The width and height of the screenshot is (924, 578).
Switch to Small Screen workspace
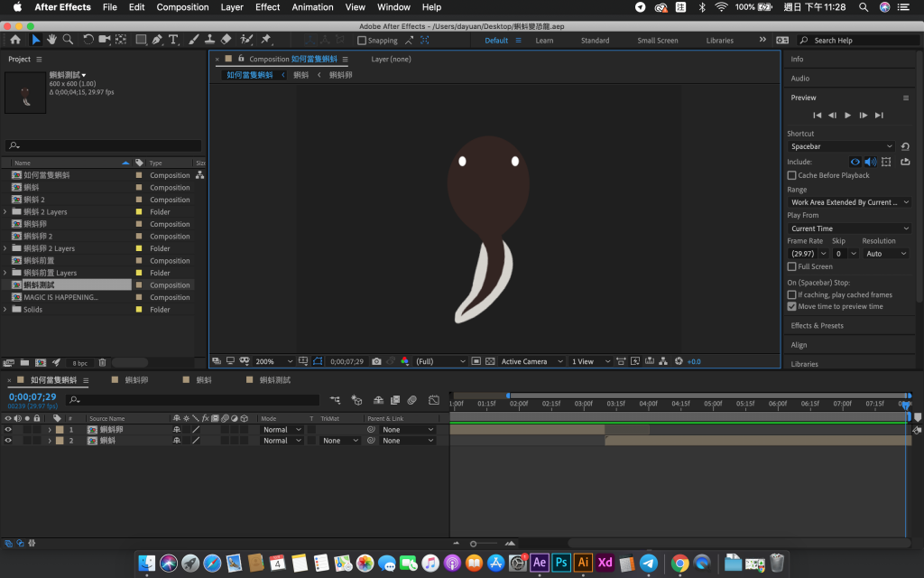pyautogui.click(x=657, y=41)
